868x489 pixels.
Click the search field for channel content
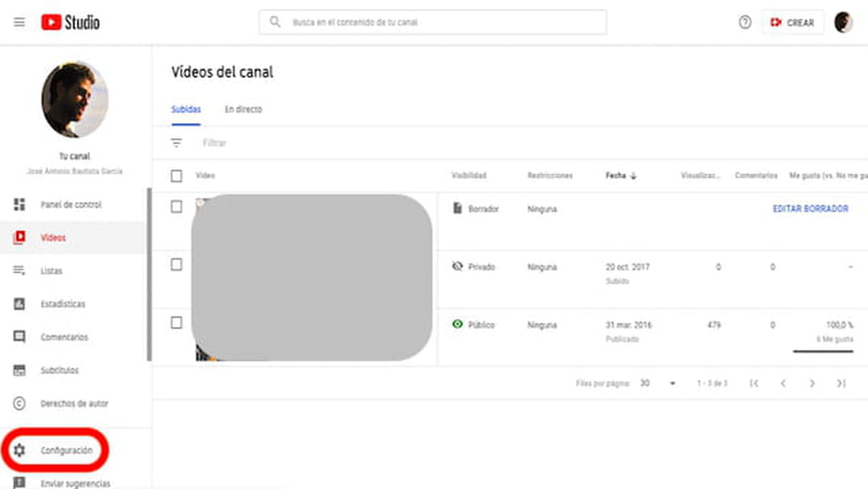[x=432, y=23]
